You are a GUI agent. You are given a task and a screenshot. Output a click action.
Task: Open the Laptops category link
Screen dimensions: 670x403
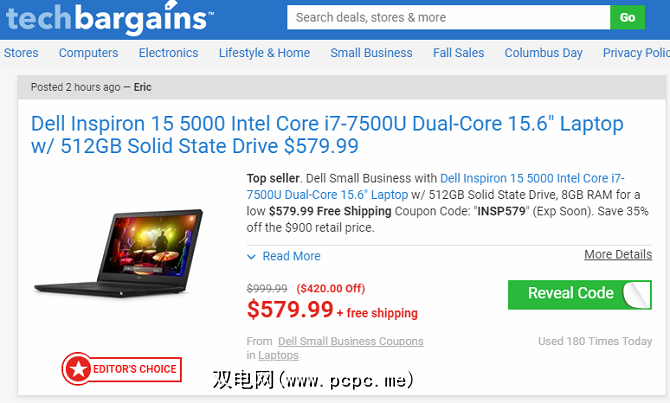coord(278,355)
